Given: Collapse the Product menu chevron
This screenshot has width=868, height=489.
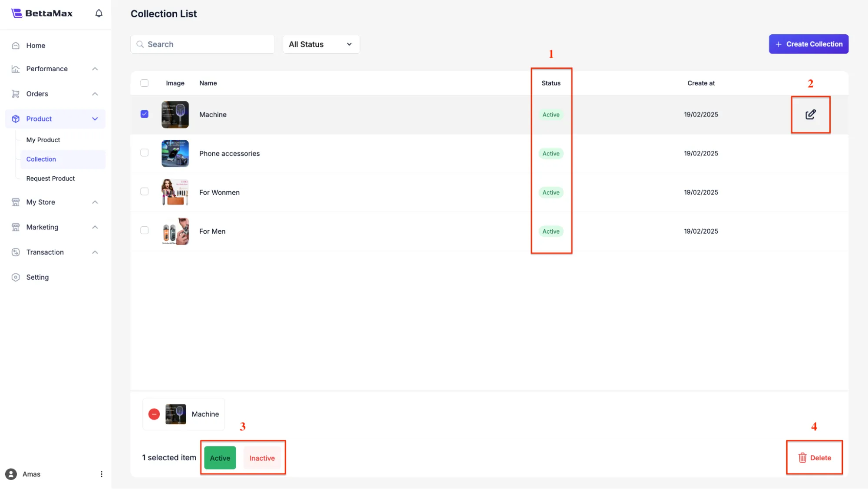Looking at the screenshot, I should point(95,119).
